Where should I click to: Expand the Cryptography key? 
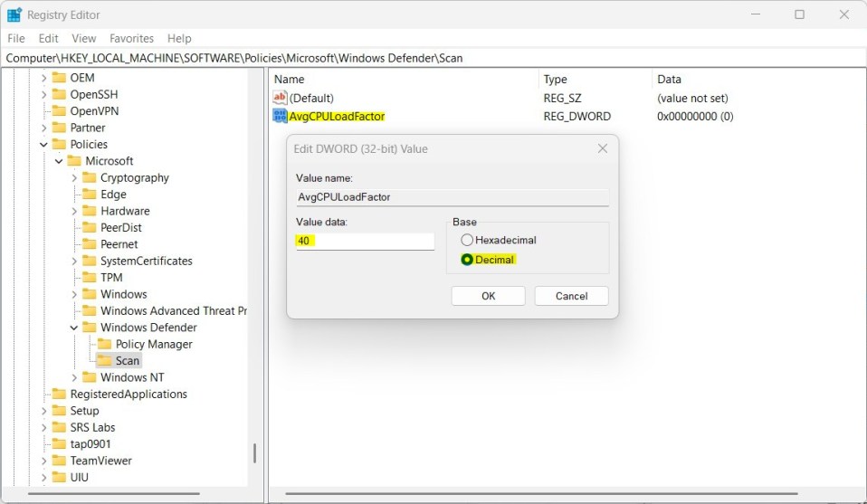coord(74,178)
